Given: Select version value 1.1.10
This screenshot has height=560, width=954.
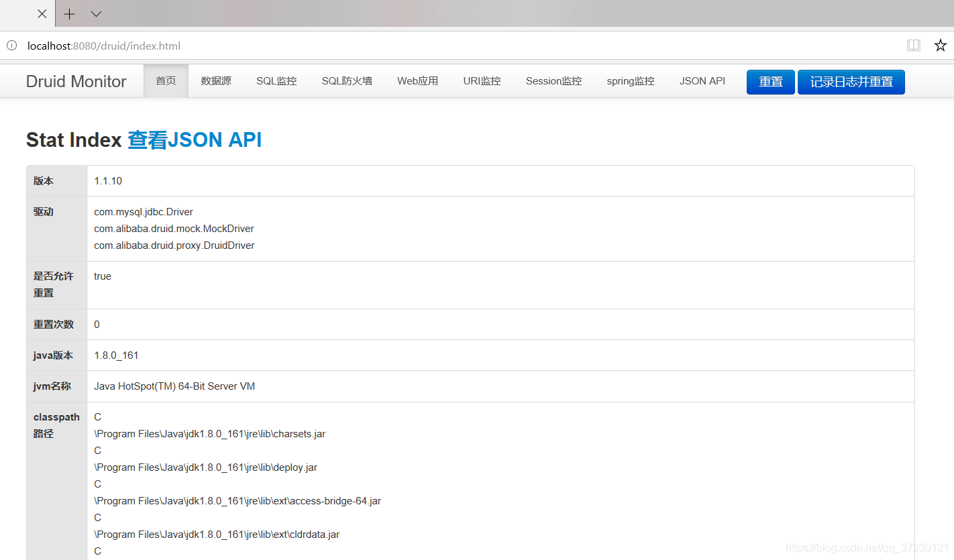Looking at the screenshot, I should [x=108, y=181].
